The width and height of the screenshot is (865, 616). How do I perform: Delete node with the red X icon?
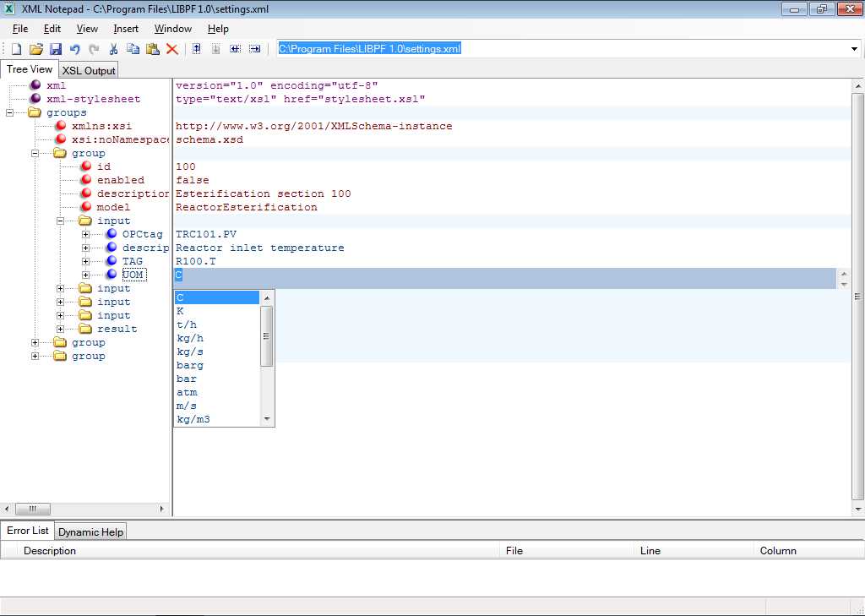point(173,48)
